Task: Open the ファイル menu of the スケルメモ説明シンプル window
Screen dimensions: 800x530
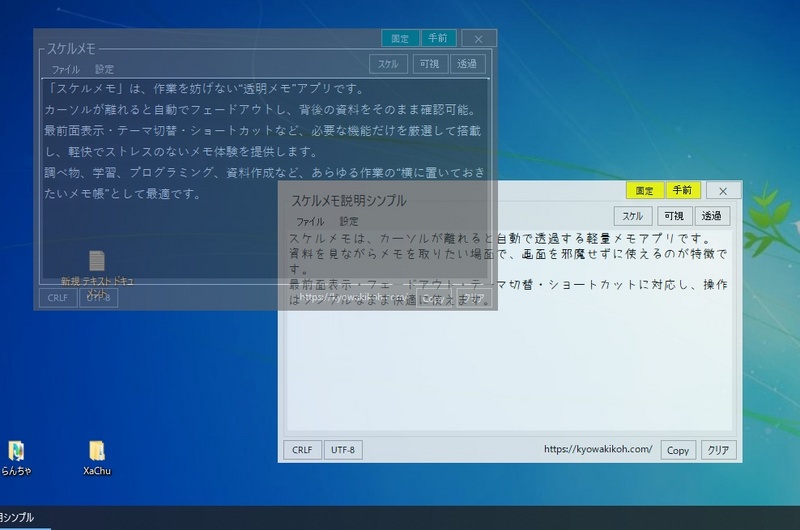Action: pyautogui.click(x=310, y=221)
